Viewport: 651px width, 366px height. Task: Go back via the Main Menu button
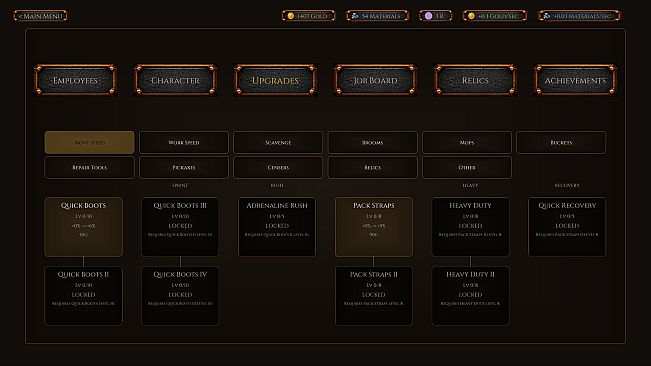point(40,16)
